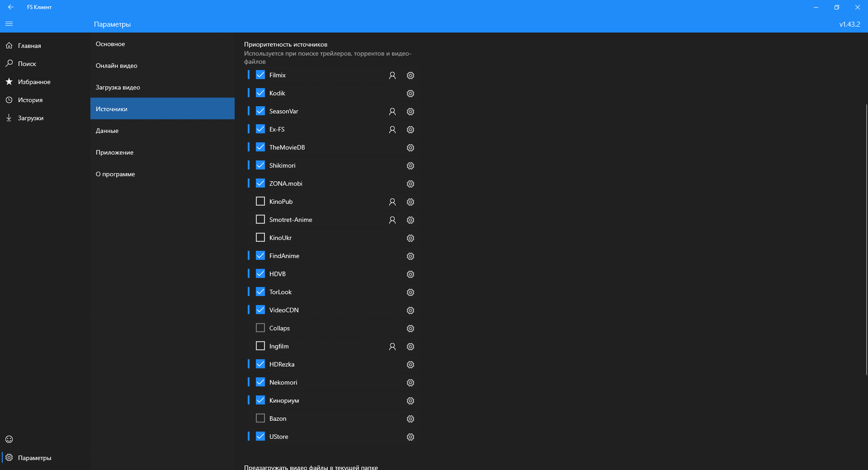Select the Источники settings tab
Viewport: 868px width, 470px height.
162,109
